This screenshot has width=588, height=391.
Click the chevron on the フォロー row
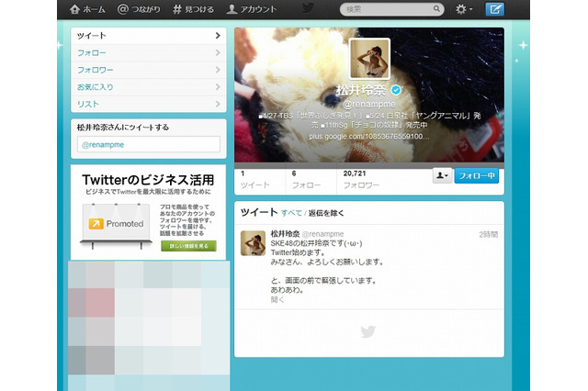pos(218,53)
